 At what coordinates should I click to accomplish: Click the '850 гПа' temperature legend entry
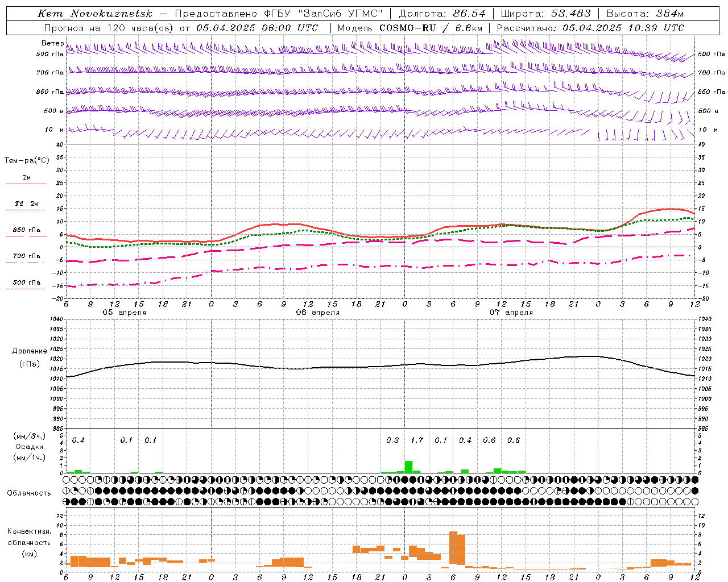pyautogui.click(x=27, y=230)
